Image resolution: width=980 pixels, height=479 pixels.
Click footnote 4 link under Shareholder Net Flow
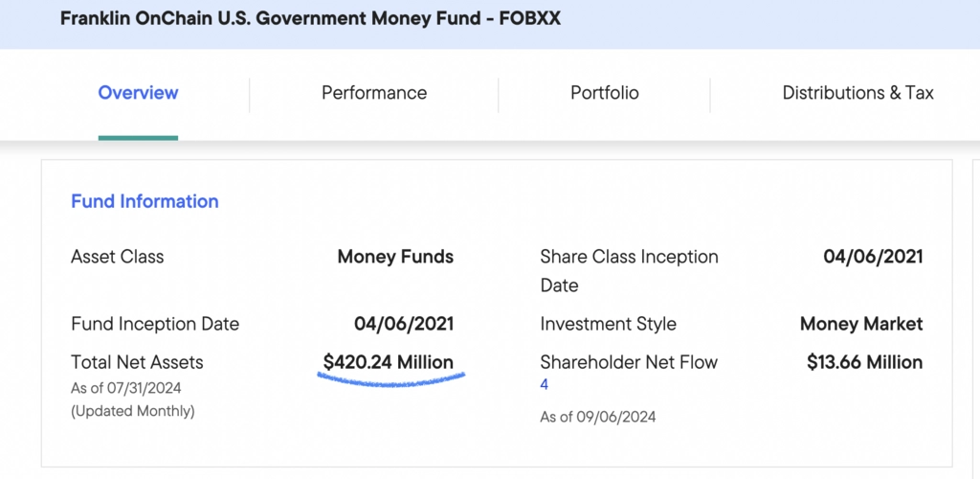[545, 385]
